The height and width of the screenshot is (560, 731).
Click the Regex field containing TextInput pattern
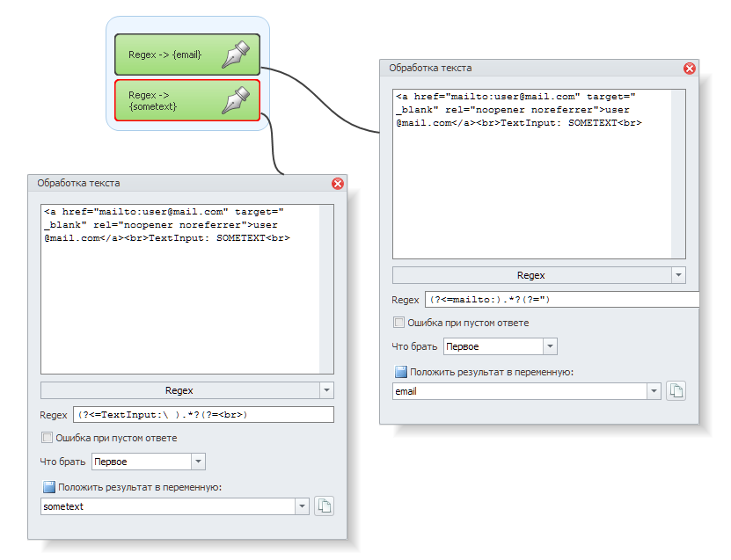click(203, 415)
